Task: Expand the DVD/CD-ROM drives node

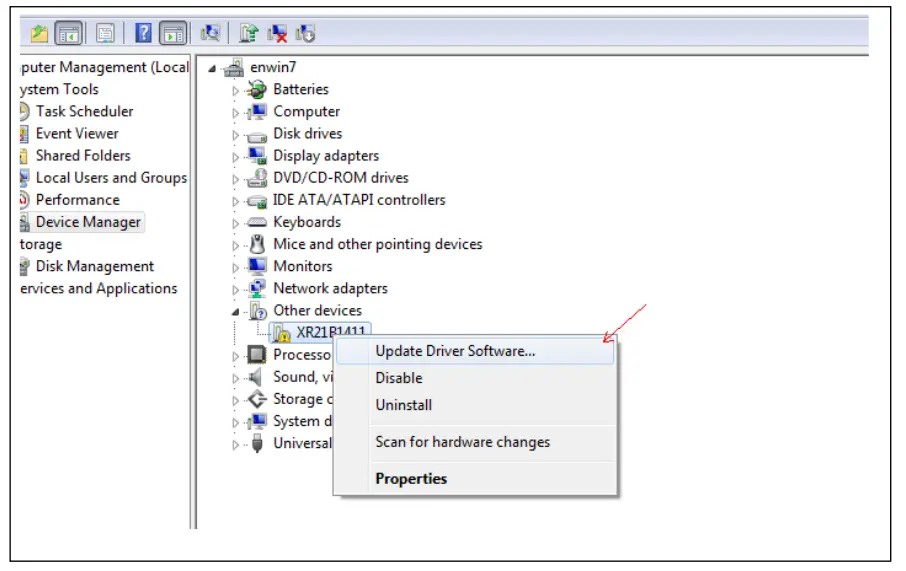Action: (x=235, y=179)
